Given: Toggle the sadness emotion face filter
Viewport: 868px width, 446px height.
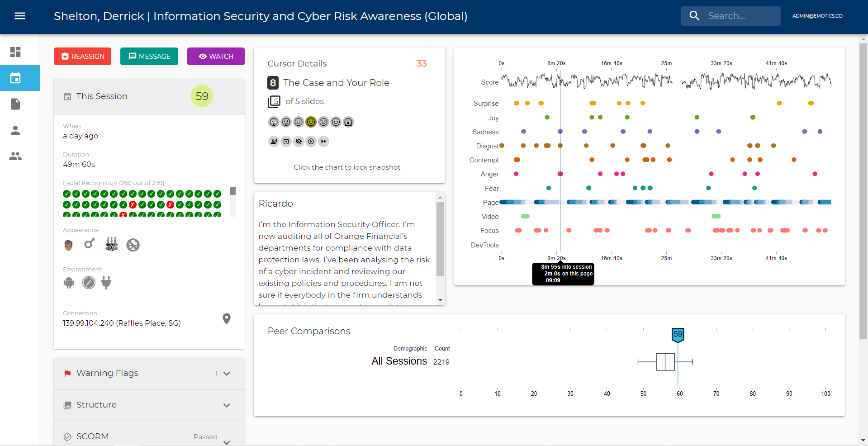Looking at the screenshot, I should (299, 122).
